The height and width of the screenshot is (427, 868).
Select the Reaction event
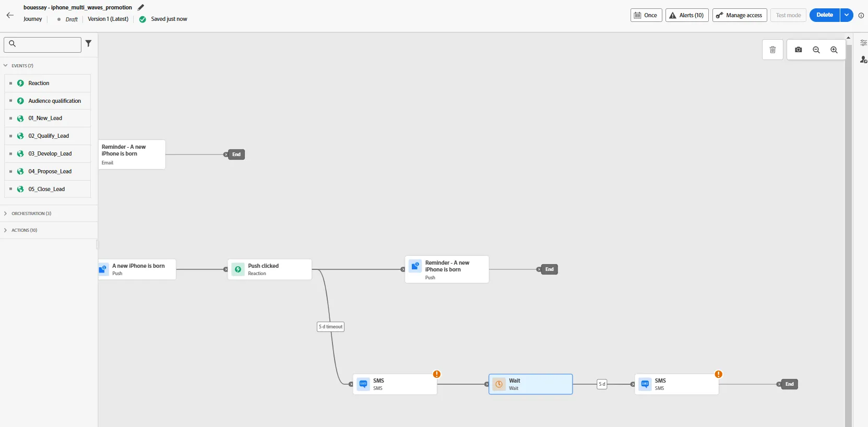pos(47,83)
